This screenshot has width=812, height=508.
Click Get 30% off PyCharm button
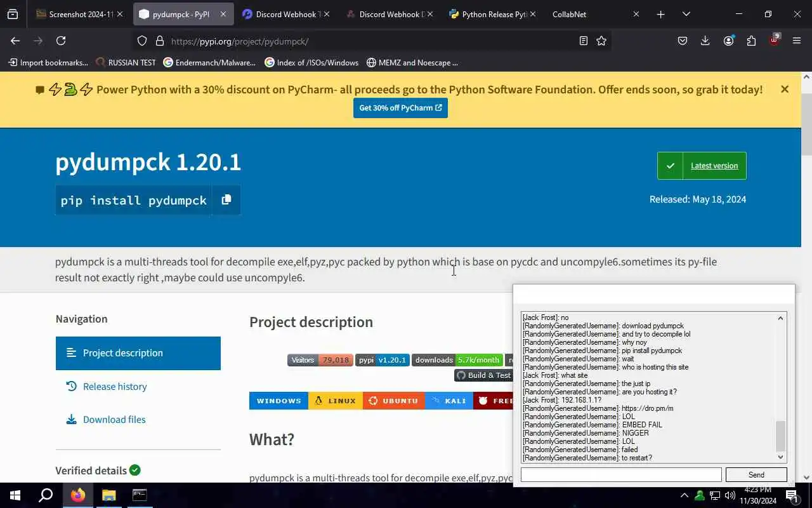[x=400, y=108]
